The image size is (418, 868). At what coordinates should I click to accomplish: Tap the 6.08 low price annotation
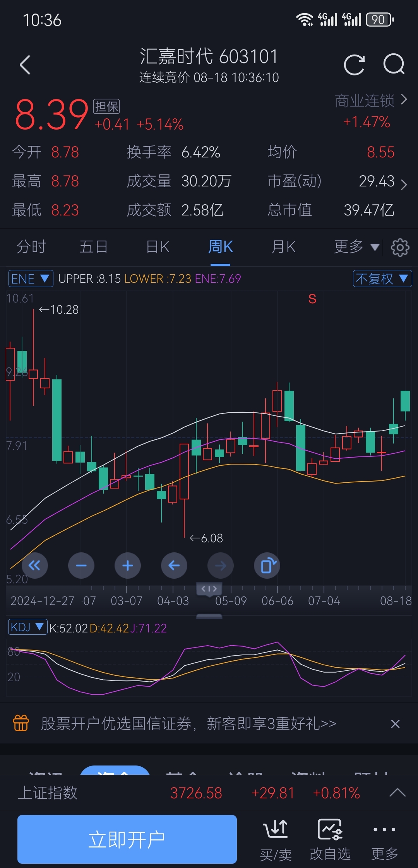coord(206,538)
